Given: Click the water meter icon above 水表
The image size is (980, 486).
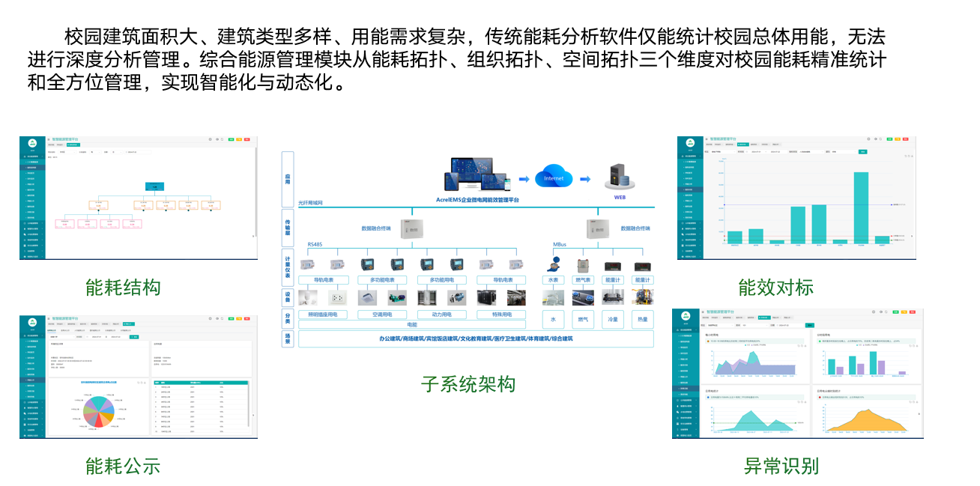Looking at the screenshot, I should click(553, 264).
